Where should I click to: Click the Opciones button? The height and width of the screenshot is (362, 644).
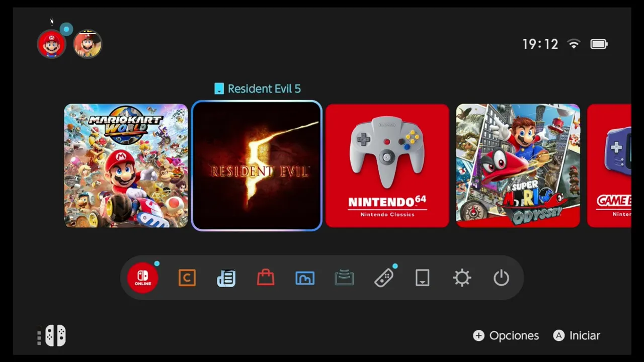pos(506,336)
